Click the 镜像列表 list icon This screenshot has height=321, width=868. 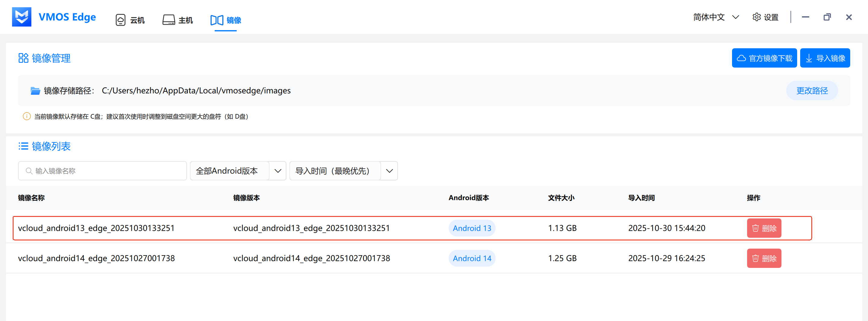(x=23, y=146)
